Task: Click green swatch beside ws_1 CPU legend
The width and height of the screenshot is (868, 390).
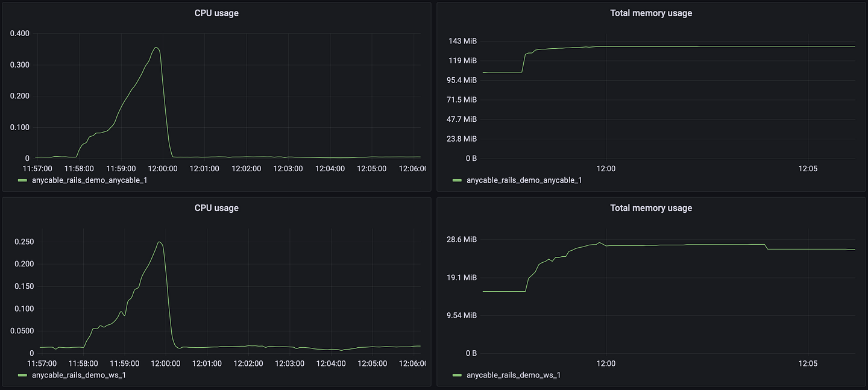Action: coord(23,375)
